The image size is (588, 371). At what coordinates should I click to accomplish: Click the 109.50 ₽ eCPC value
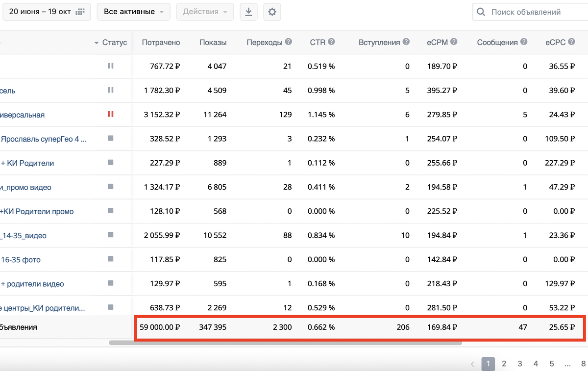click(x=560, y=139)
